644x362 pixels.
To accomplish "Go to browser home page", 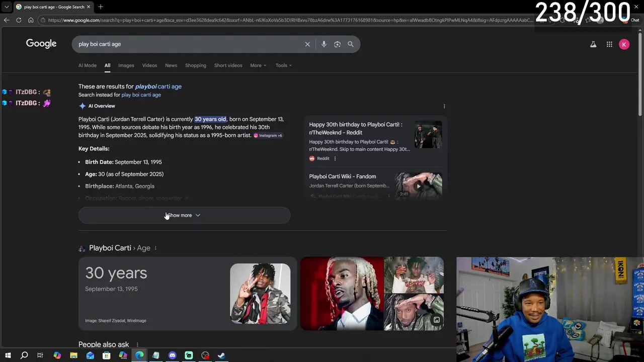I will tap(31, 20).
